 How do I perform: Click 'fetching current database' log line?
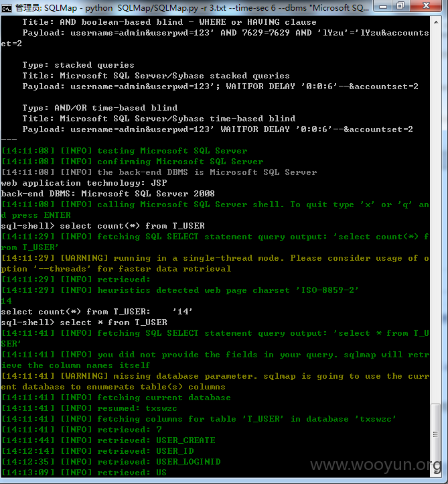coord(116,398)
